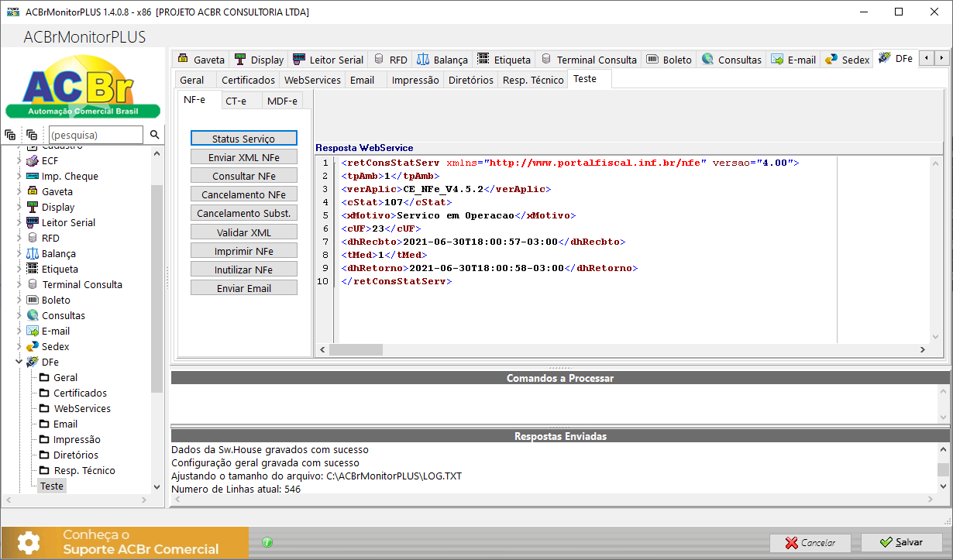Click the collapse all tree icon
The image size is (953, 560).
(x=32, y=135)
